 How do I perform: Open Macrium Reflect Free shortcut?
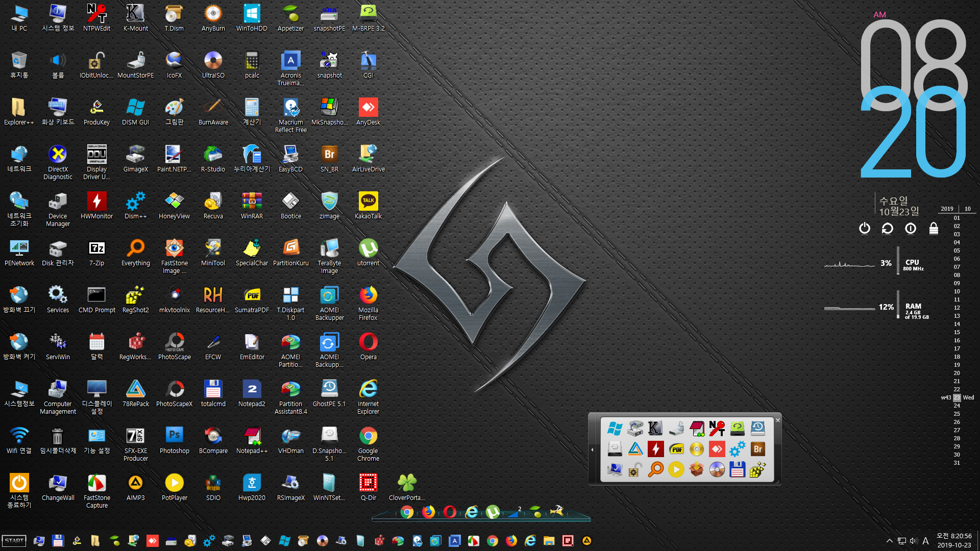[x=290, y=115]
